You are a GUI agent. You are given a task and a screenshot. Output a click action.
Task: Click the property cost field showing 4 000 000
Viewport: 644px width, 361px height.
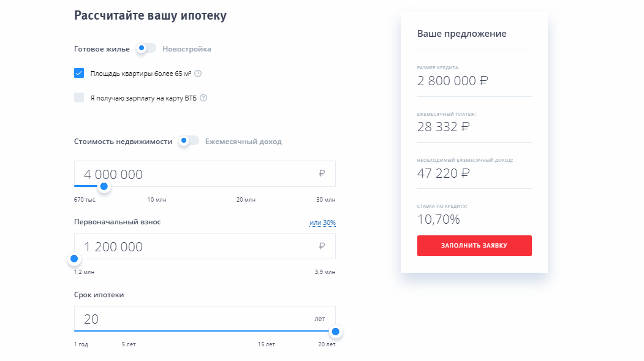coord(196,174)
